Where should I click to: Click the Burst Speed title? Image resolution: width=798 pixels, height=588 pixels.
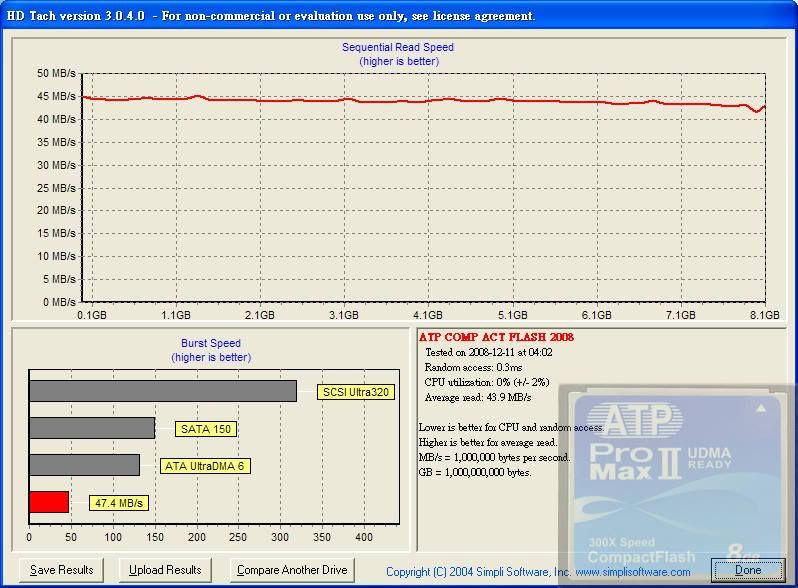(x=211, y=343)
